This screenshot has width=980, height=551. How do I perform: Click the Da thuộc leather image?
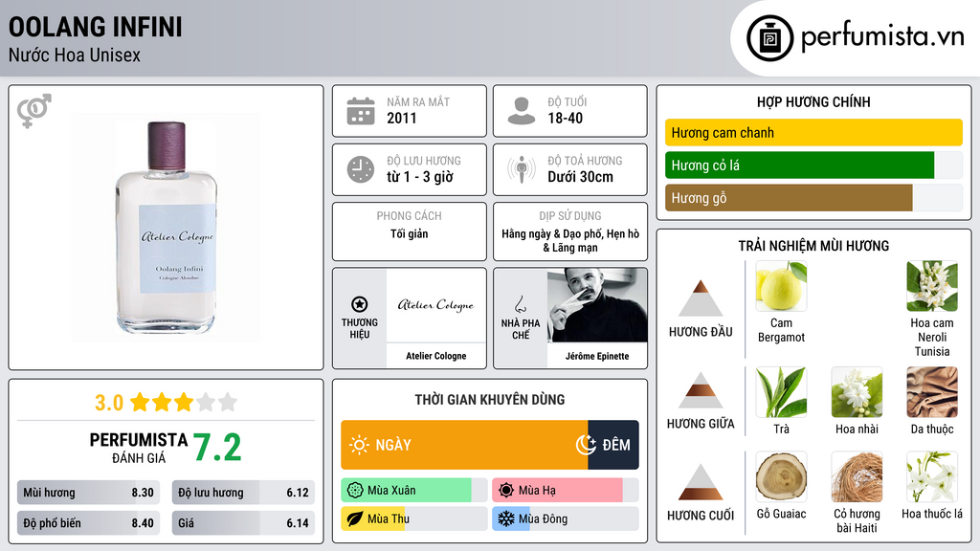point(932,392)
